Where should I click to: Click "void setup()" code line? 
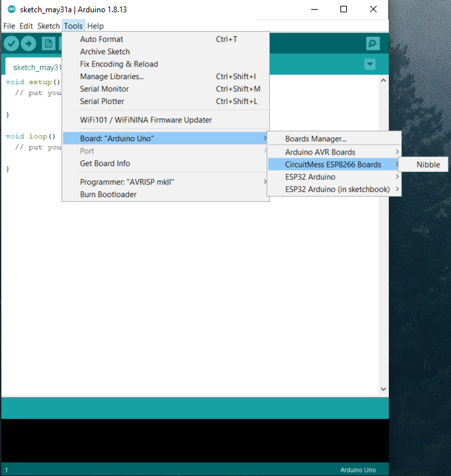pos(33,82)
